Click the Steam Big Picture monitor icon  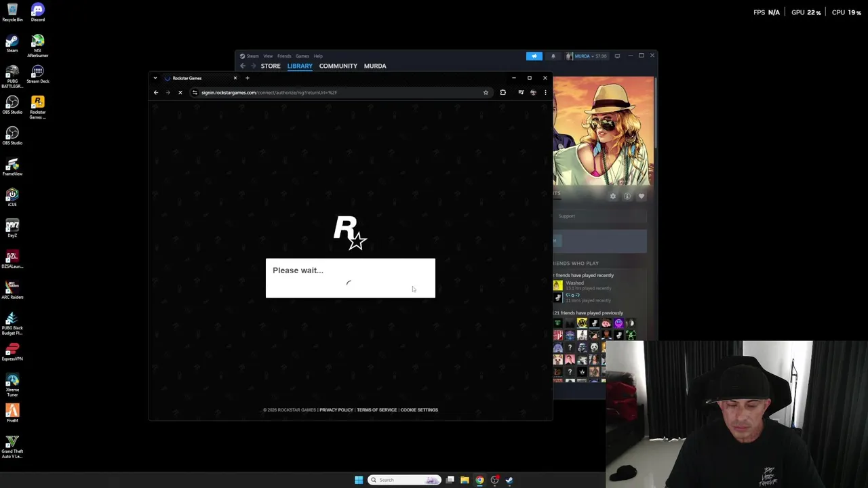[617, 56]
